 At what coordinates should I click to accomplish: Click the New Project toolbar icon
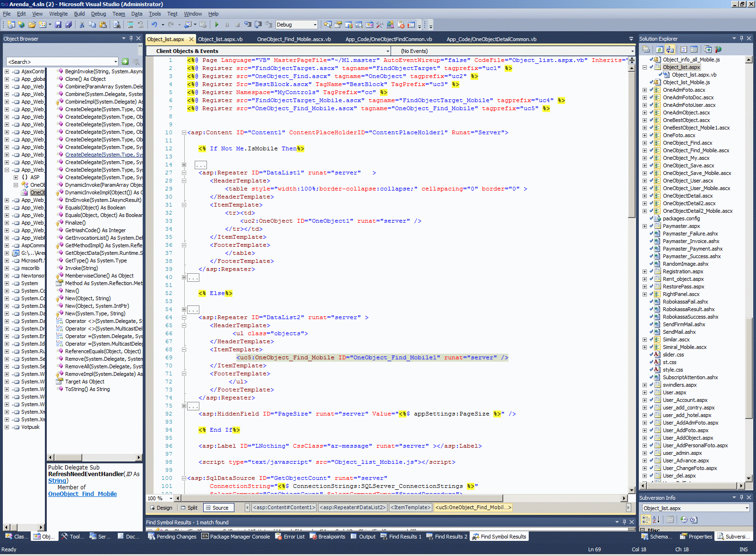click(x=11, y=25)
